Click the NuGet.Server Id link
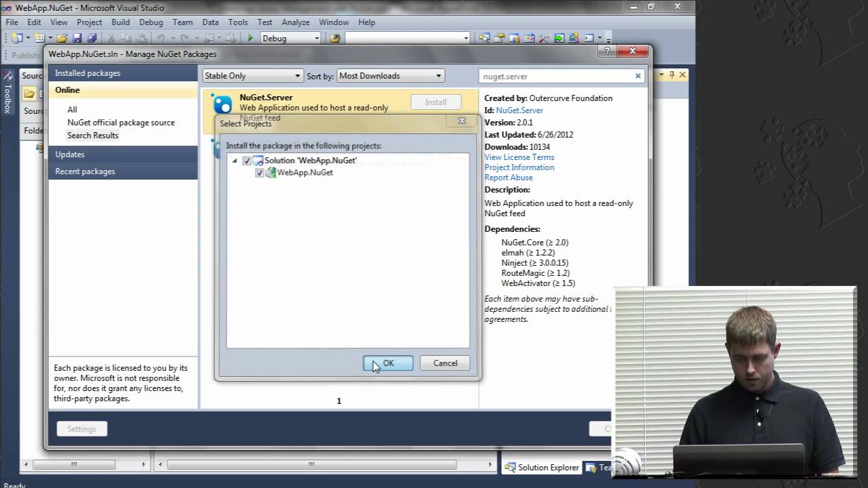Viewport: 868px width, 488px height. pos(519,110)
